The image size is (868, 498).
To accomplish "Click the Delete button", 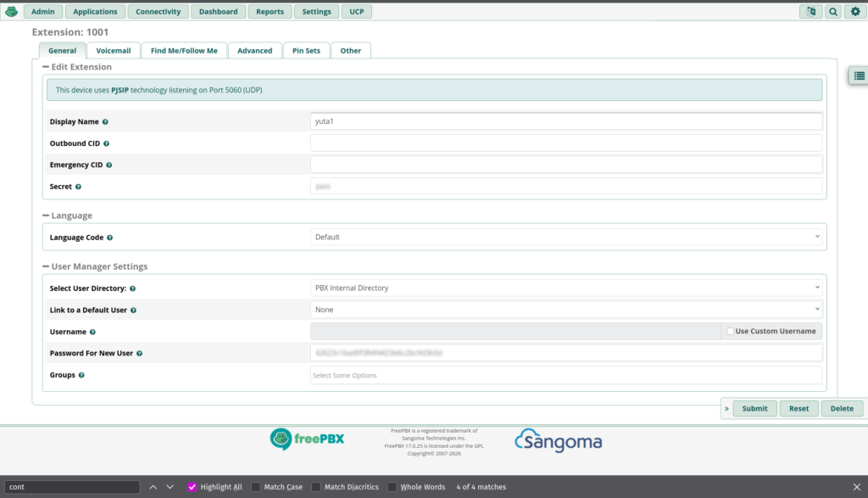I will (842, 409).
